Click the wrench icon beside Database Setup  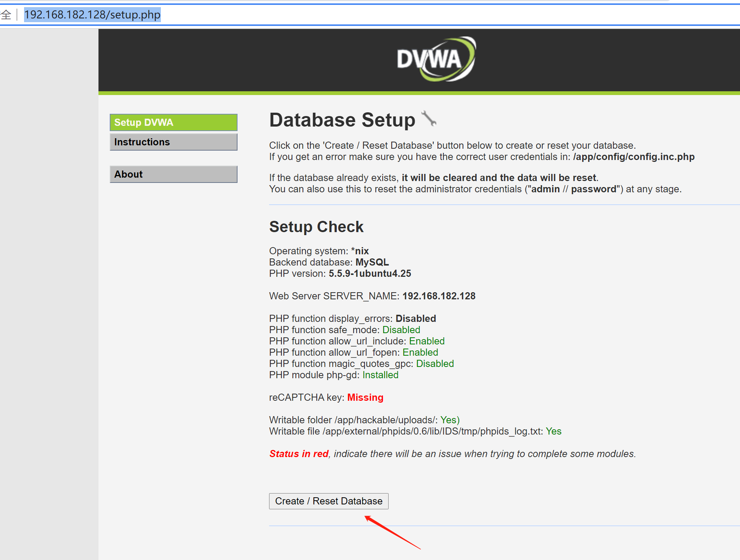click(x=429, y=119)
